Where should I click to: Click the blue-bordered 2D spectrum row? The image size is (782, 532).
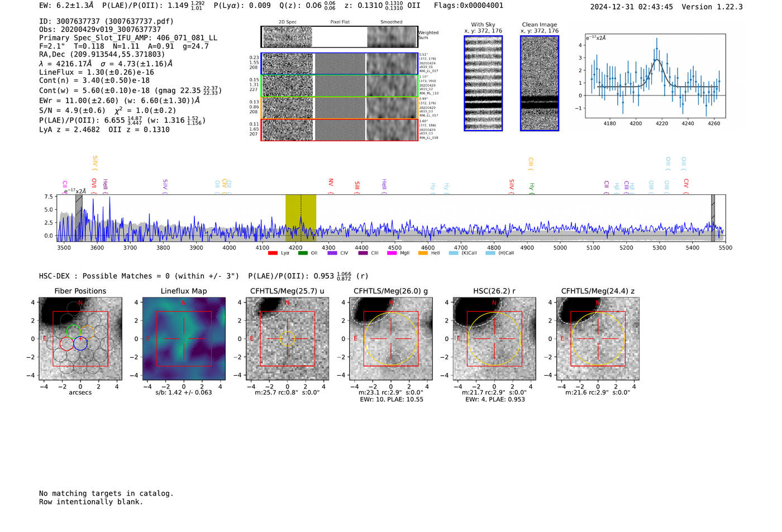point(339,64)
